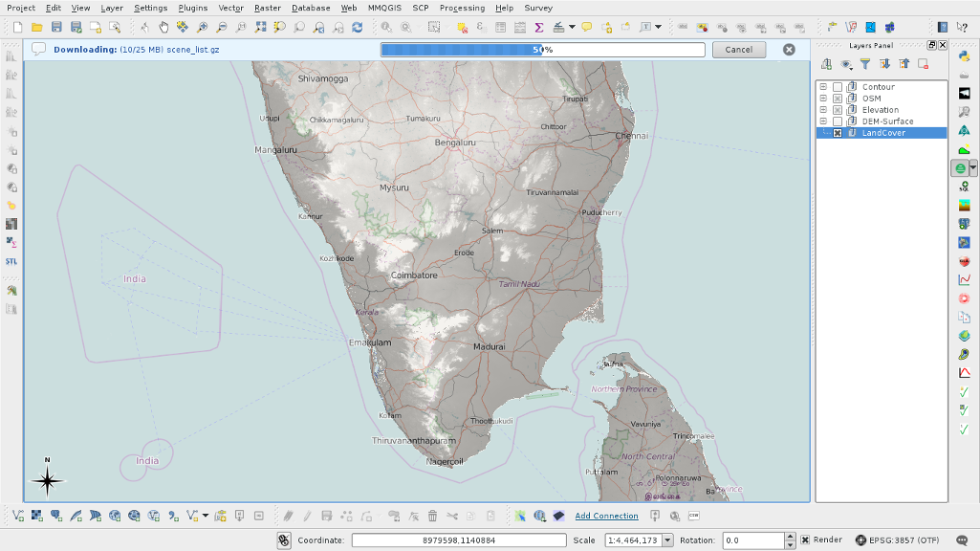The image size is (980, 551).
Task: Toggle the DEM-Surface layer checkbox
Action: [x=838, y=121]
